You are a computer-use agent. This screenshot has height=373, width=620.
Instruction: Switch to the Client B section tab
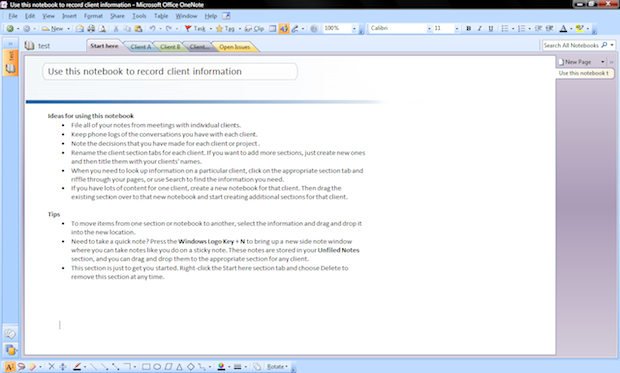coord(170,47)
